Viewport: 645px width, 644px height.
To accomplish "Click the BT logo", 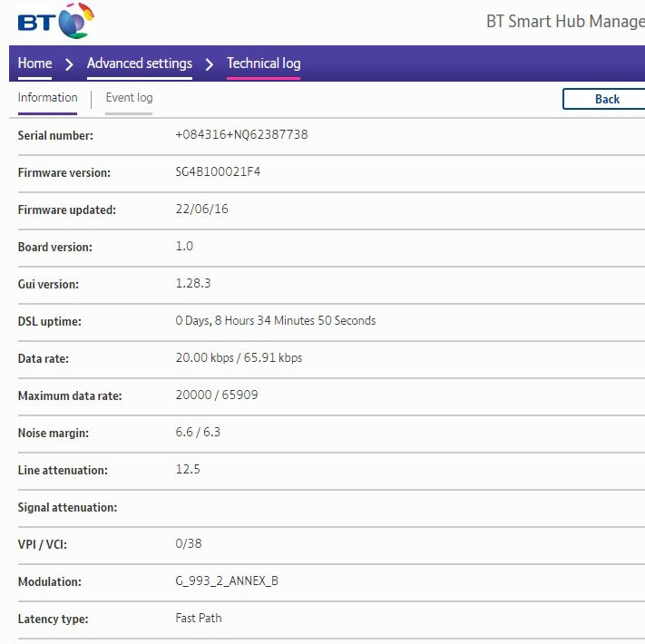I will [56, 21].
